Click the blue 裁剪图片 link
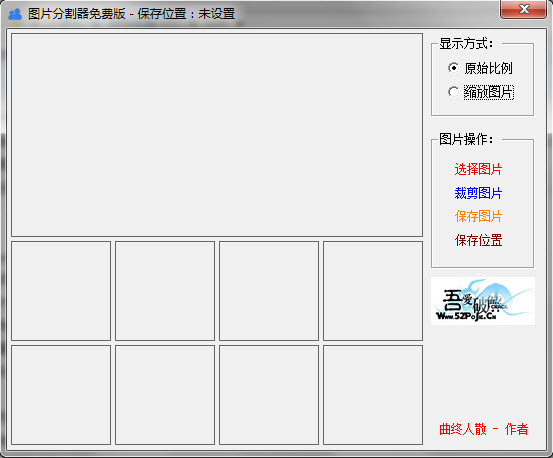 click(x=478, y=193)
